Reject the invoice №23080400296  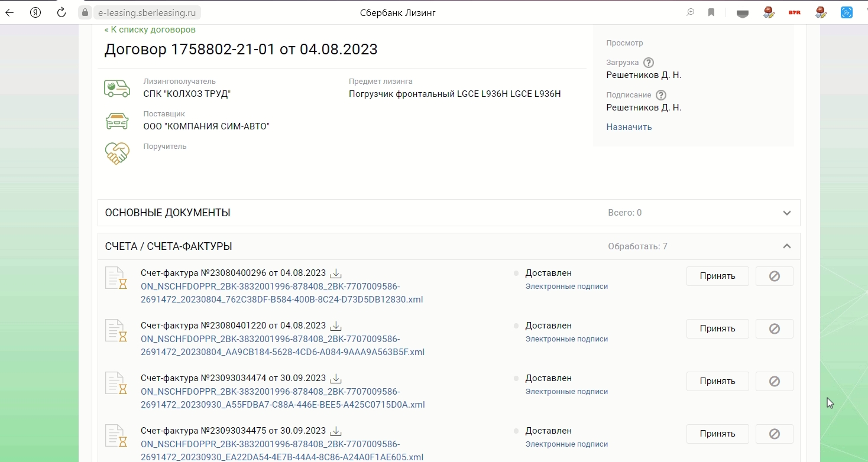(774, 276)
